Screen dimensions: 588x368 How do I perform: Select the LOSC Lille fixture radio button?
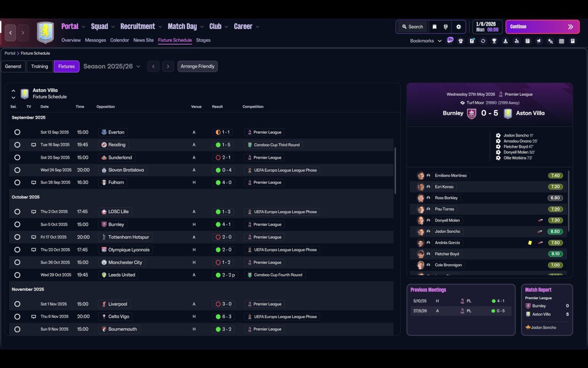tap(17, 212)
